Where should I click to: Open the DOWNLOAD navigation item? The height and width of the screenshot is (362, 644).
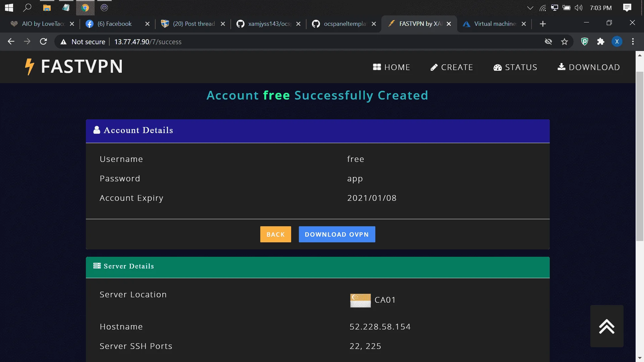point(589,67)
